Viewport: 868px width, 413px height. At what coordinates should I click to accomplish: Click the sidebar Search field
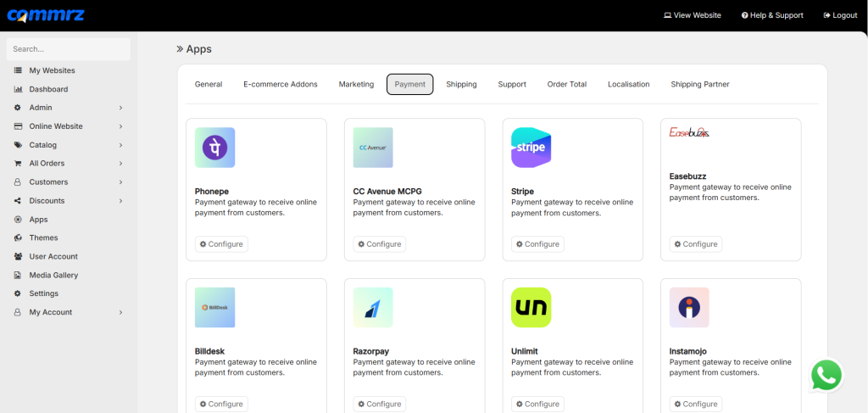[69, 49]
